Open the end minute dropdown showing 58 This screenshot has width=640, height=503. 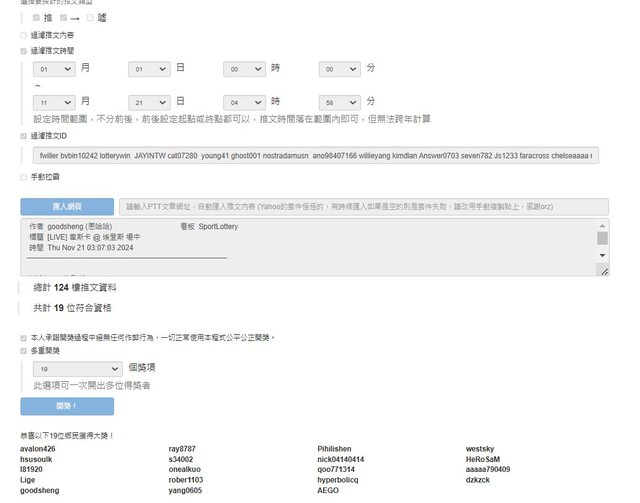339,102
